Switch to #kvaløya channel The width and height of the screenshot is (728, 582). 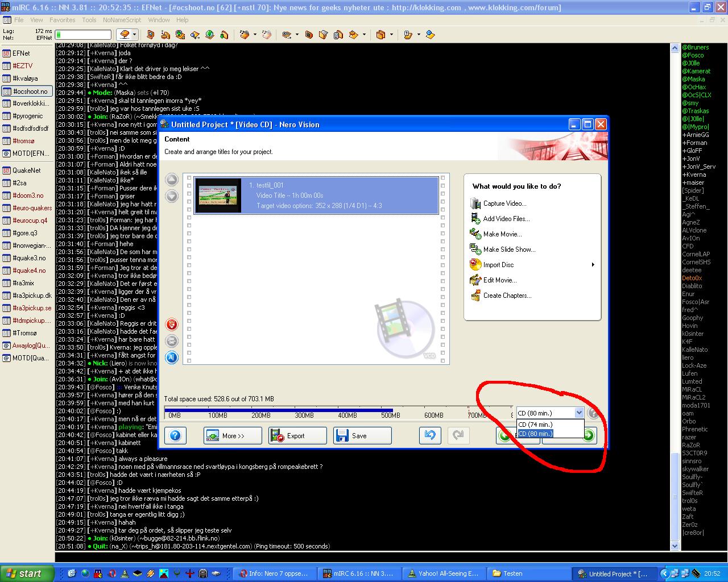point(27,78)
